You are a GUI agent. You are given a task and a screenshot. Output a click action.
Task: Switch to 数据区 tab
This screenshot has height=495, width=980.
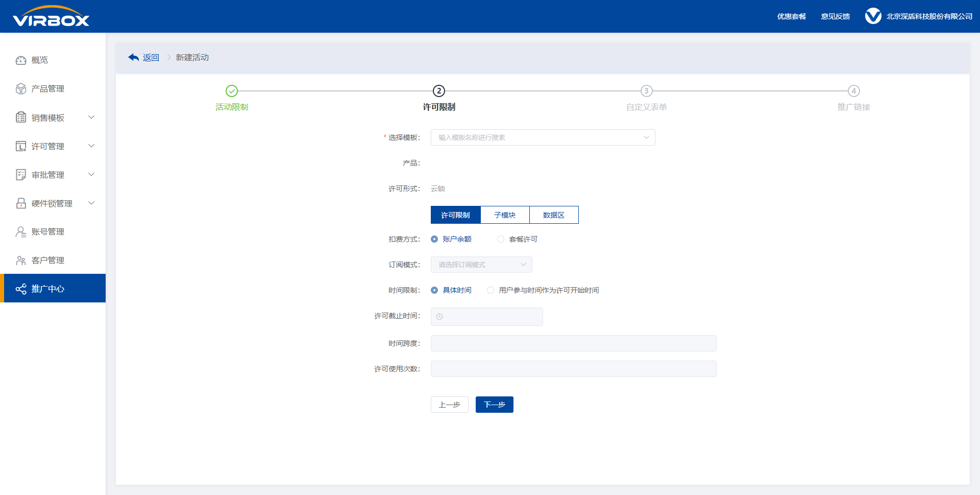point(554,215)
